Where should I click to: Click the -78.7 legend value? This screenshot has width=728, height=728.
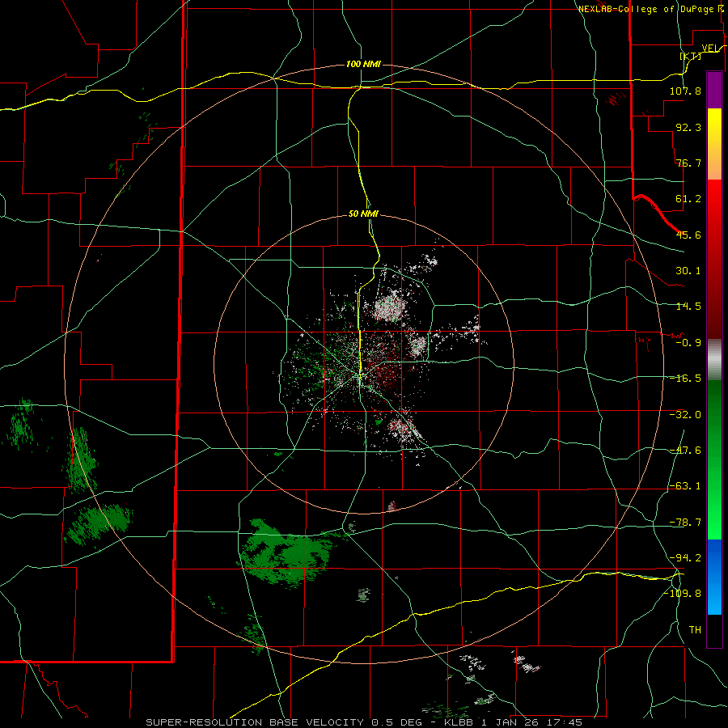click(x=685, y=523)
